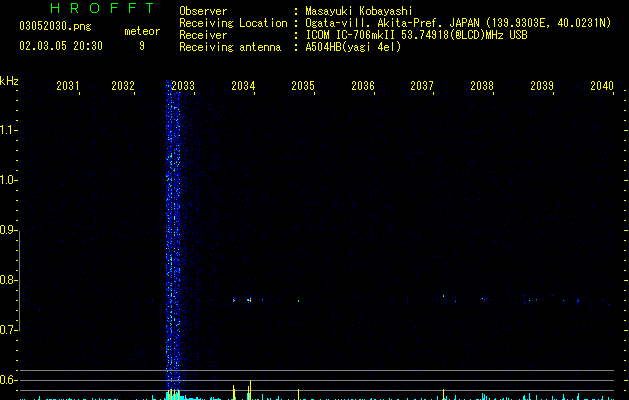The image size is (629, 400).
Task: Click the Observer label
Action: 203,11
